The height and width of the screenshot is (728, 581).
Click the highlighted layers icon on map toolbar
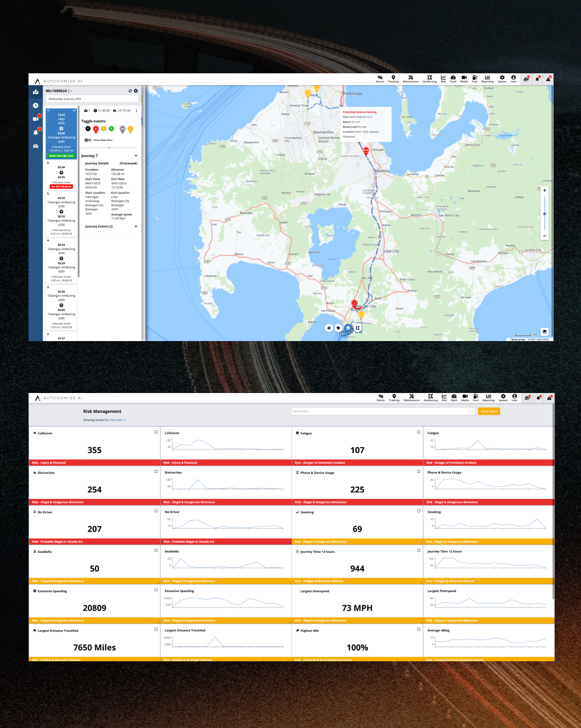pos(348,328)
